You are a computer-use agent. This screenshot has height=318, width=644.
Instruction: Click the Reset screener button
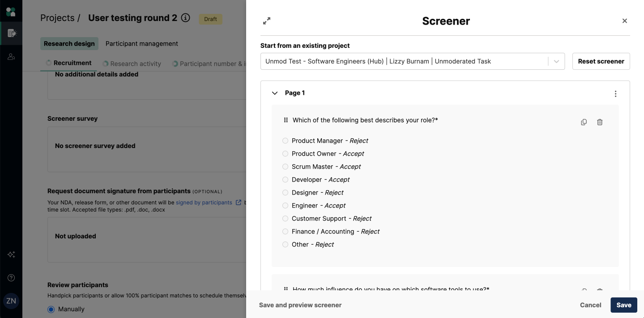pyautogui.click(x=601, y=61)
